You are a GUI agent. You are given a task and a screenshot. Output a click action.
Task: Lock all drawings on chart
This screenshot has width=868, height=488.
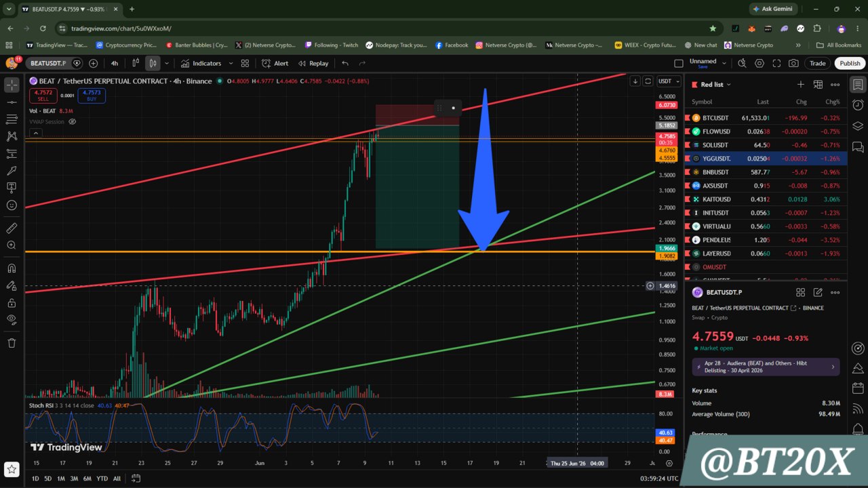tap(12, 303)
